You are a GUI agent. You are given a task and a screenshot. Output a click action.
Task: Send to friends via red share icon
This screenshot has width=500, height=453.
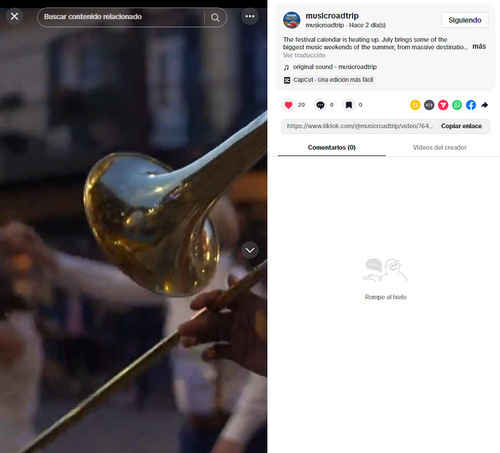443,105
